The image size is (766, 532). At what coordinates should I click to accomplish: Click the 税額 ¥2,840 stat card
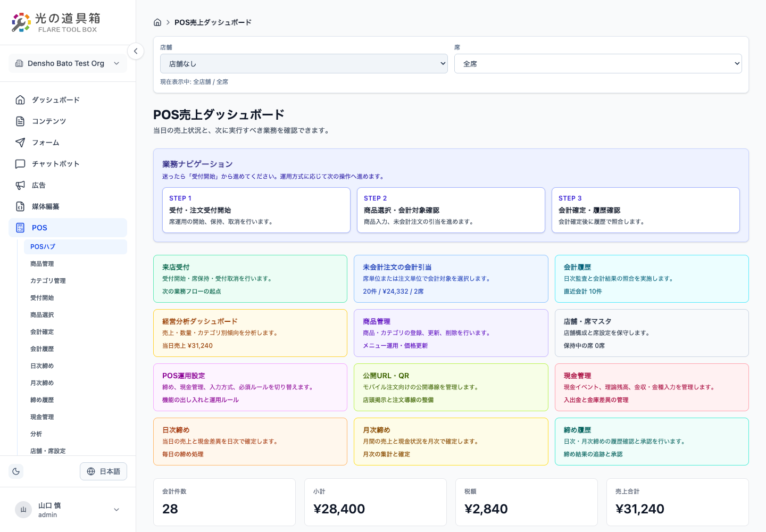coord(527,502)
